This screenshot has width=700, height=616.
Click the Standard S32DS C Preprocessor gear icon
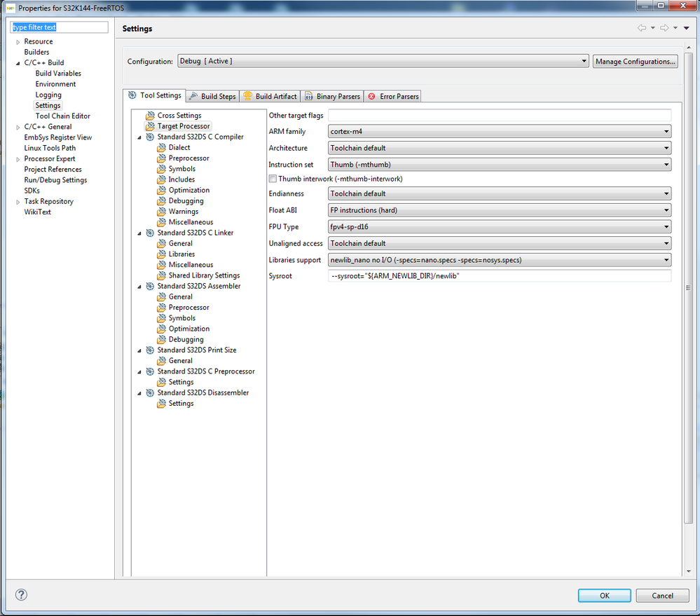(150, 371)
